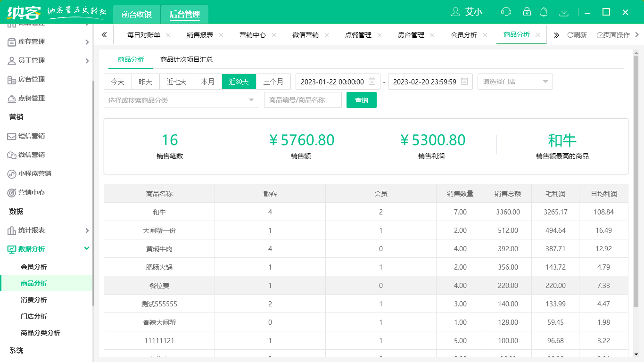Open 点餐管理 in sidebar
This screenshot has height=362, width=644.
click(32, 98)
